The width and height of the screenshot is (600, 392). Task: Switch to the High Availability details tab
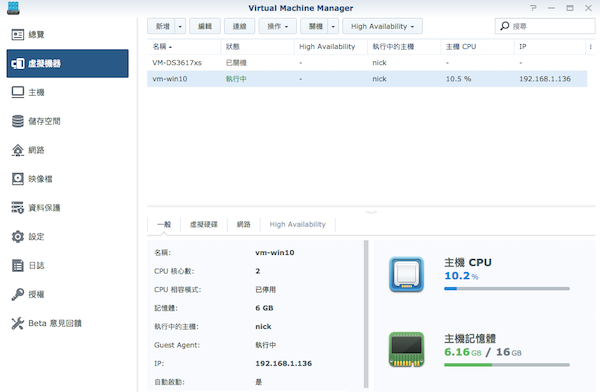click(x=297, y=224)
